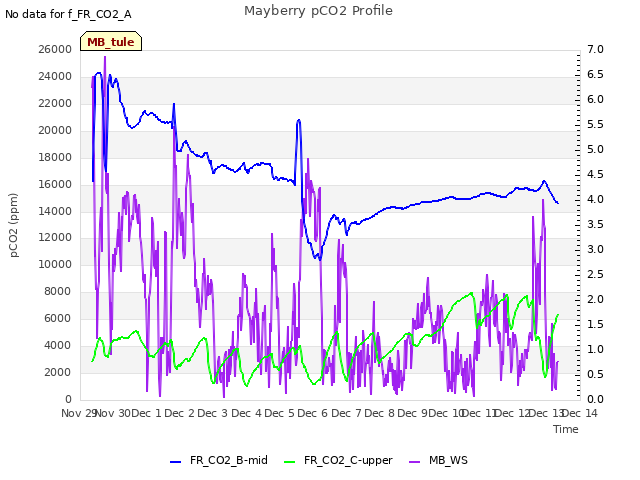Click the 4.0 right axis label

[595, 199]
